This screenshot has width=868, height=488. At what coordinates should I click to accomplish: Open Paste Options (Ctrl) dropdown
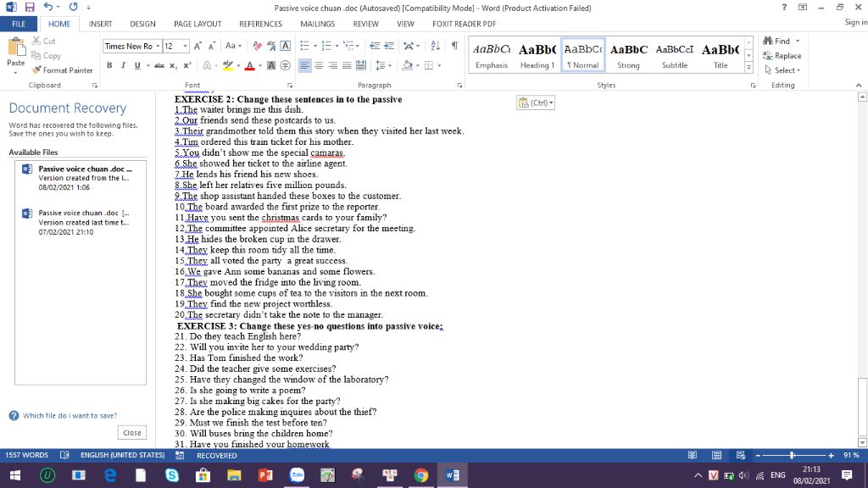(536, 103)
